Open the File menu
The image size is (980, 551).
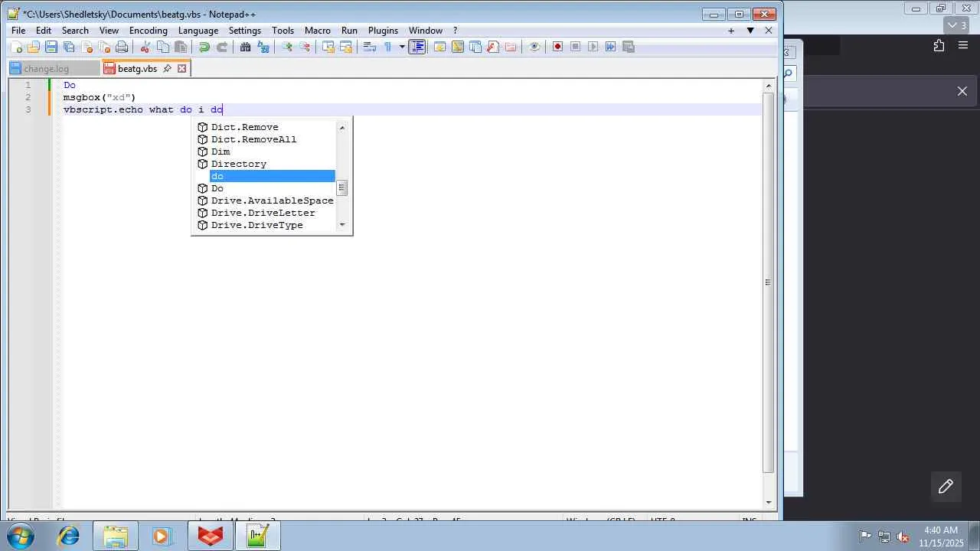(18, 31)
